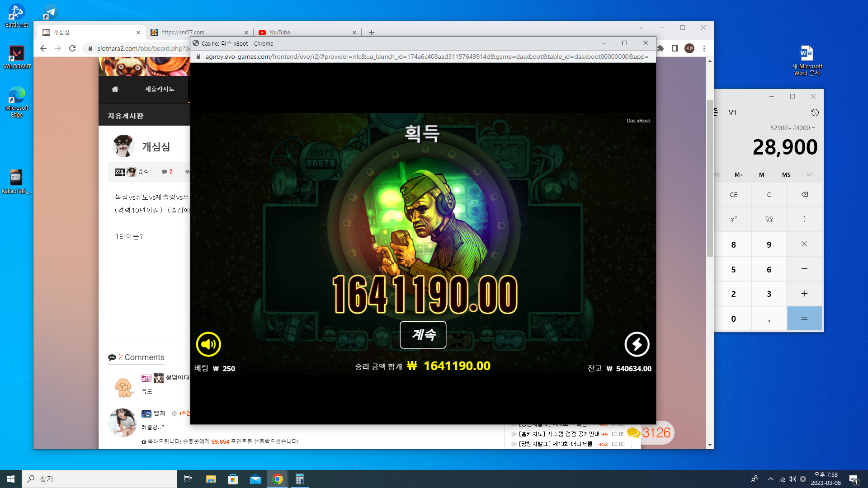Click the calculator square root key

[x=769, y=219]
